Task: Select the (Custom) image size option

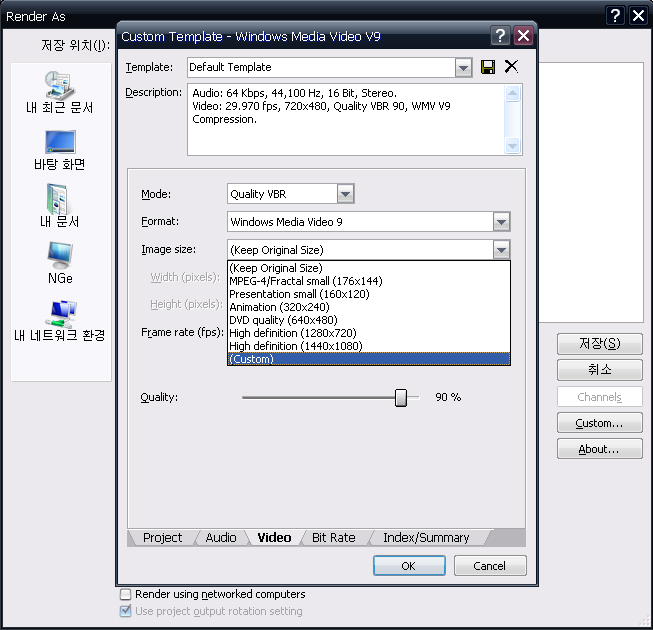Action: [x=369, y=359]
